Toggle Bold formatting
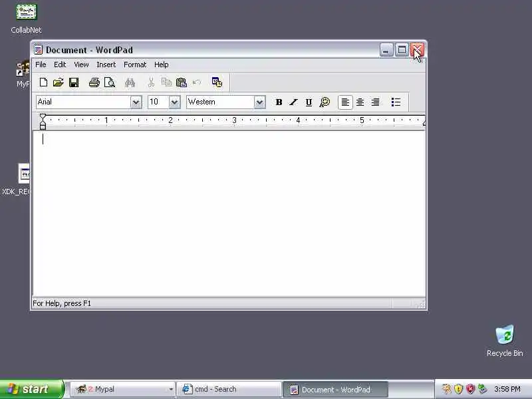The width and height of the screenshot is (532, 399). (x=279, y=102)
